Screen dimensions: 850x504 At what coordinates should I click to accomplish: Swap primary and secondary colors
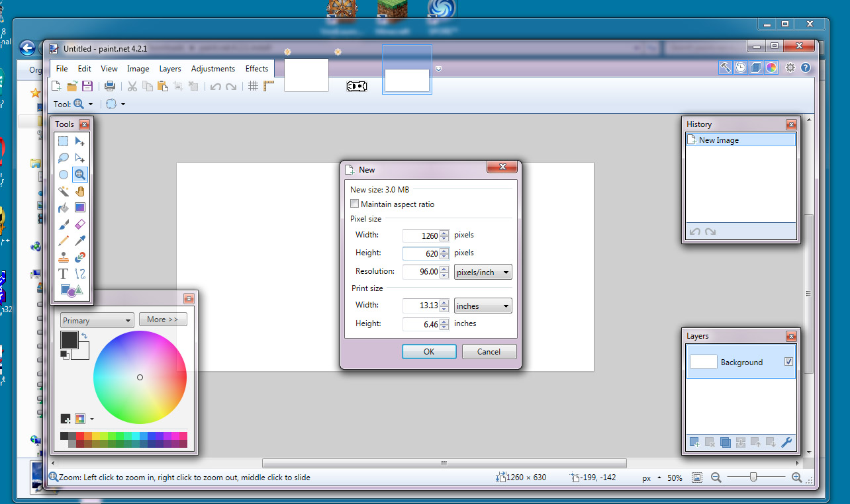tap(85, 337)
